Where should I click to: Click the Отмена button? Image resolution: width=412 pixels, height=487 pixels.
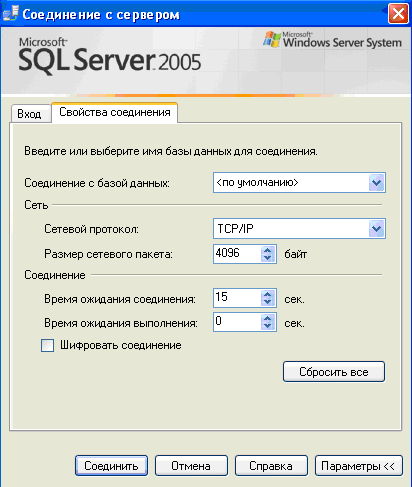pos(191,466)
